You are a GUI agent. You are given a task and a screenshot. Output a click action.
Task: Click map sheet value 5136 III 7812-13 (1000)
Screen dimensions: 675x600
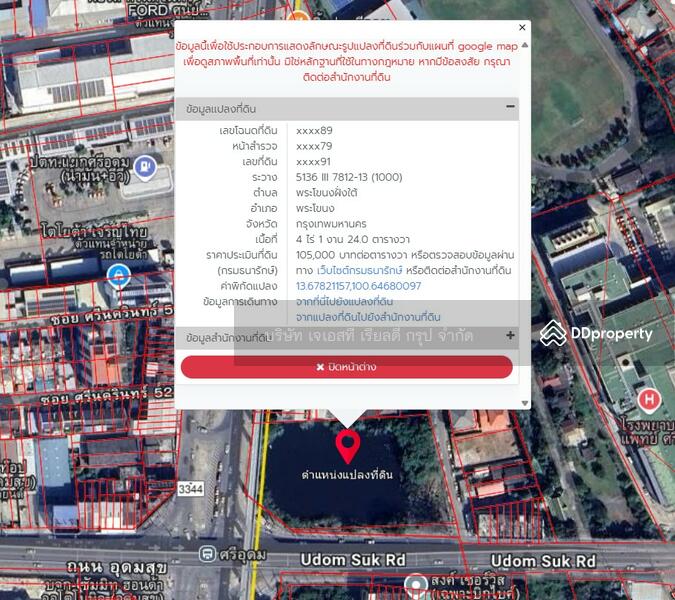coord(349,177)
